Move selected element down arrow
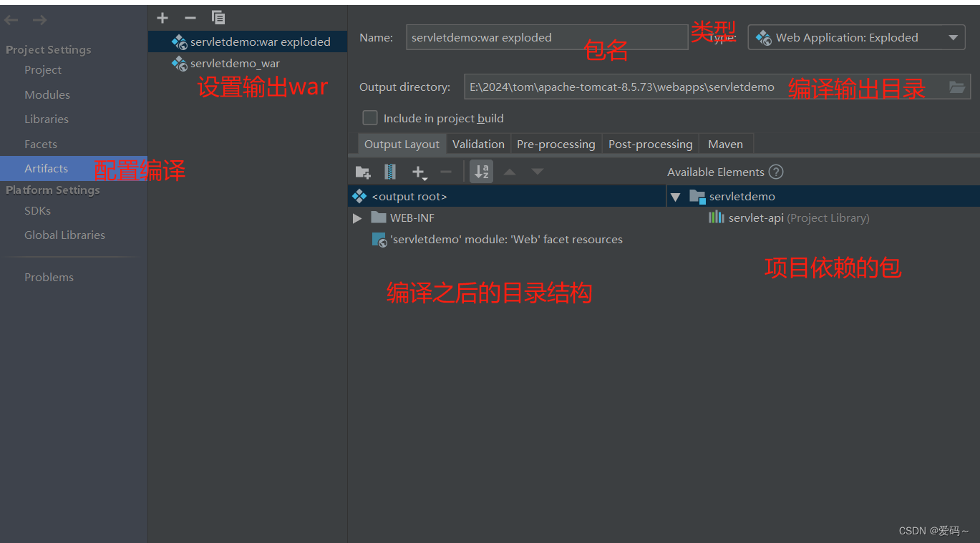Viewport: 980px width, 543px height. coord(537,172)
